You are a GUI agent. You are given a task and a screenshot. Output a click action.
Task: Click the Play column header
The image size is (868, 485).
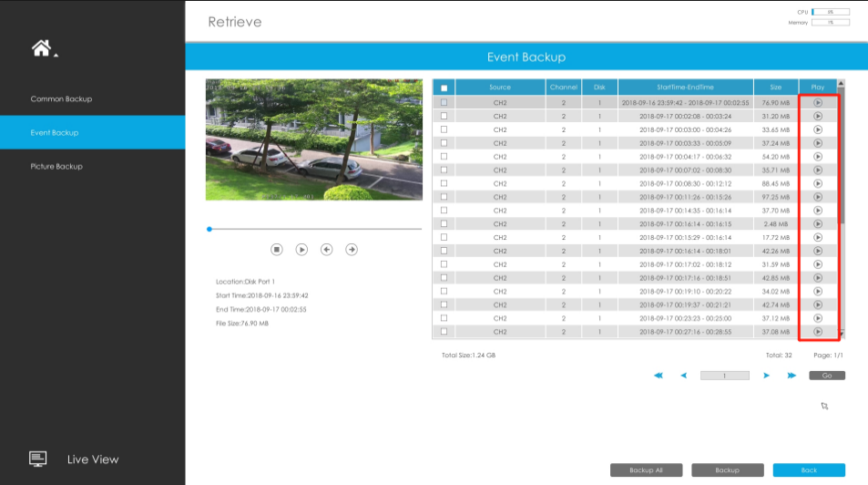[x=818, y=87]
